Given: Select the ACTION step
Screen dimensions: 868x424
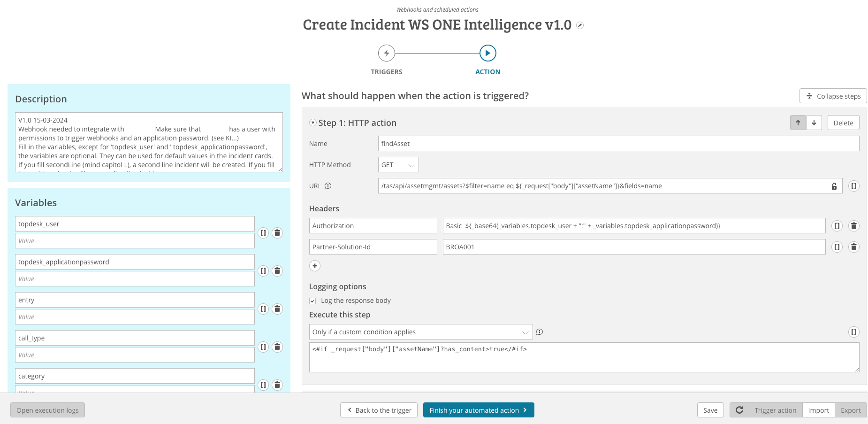Looking at the screenshot, I should (487, 53).
